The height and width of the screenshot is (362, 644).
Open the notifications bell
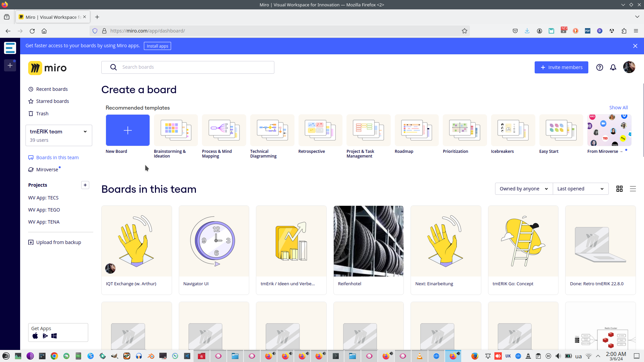(613, 67)
